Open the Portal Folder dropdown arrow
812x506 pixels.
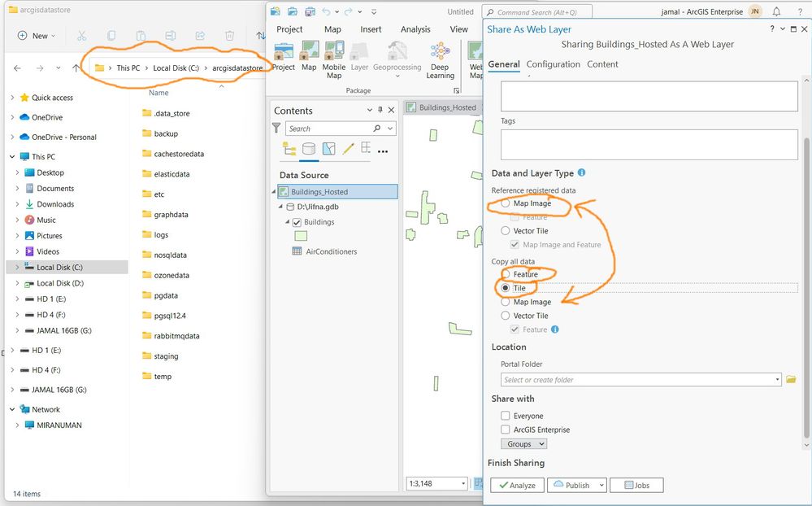click(777, 379)
